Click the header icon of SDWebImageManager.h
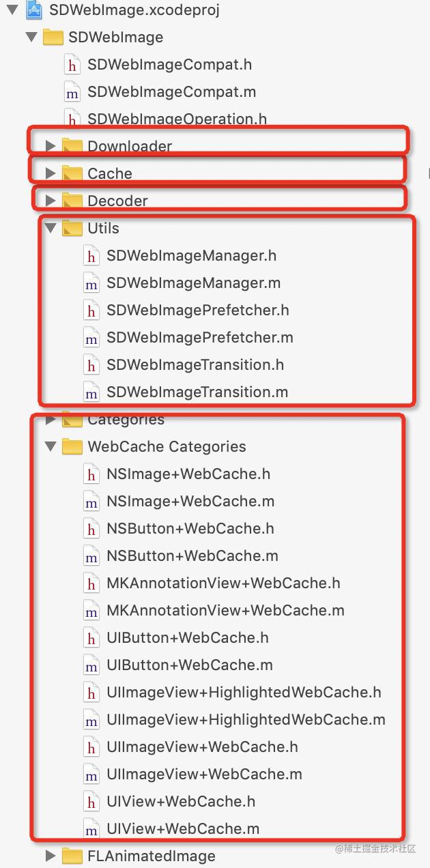430x868 pixels. click(x=91, y=256)
